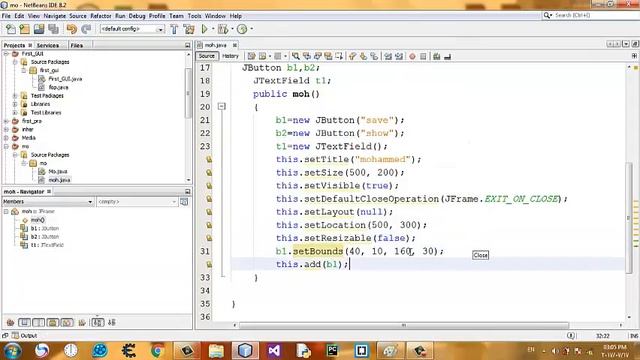Click the New Project toolbar icon

(25, 29)
